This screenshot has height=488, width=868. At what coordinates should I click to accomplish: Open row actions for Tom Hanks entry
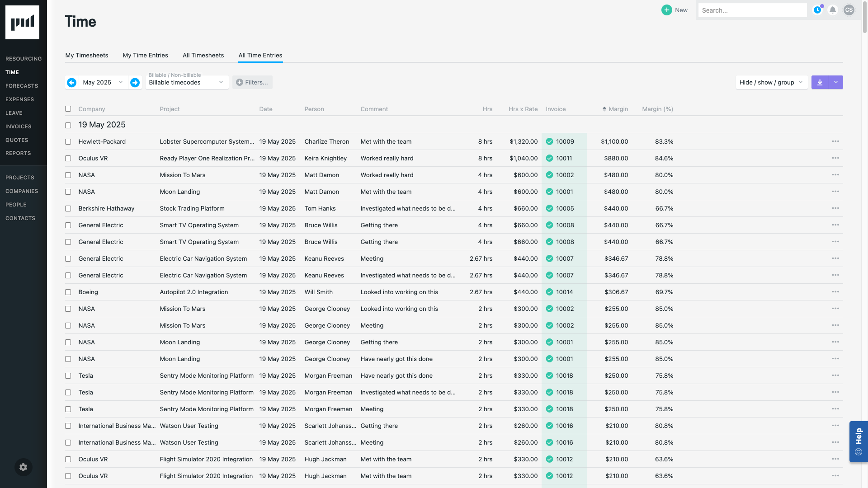pyautogui.click(x=835, y=208)
